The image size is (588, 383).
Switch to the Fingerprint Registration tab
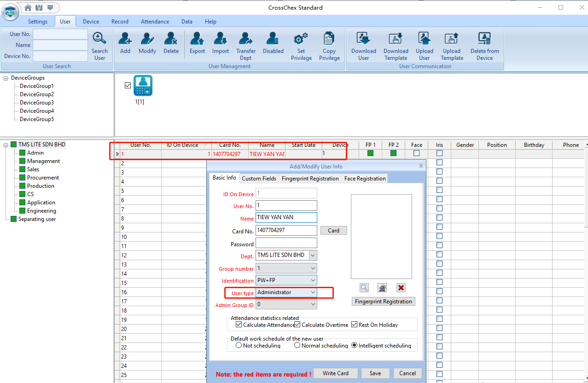click(310, 178)
